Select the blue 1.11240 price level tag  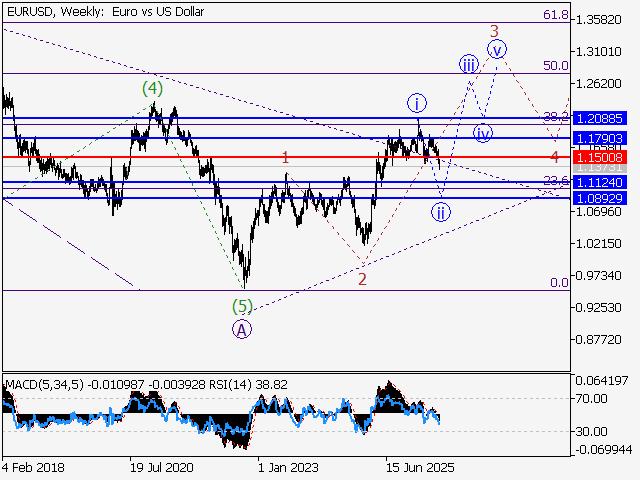600,182
